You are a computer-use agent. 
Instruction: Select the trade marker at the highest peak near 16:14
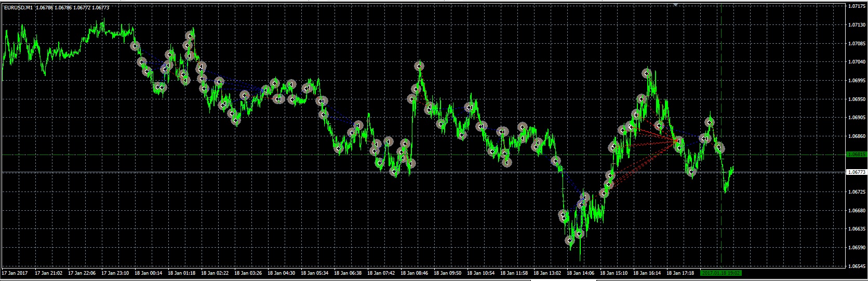(x=647, y=73)
